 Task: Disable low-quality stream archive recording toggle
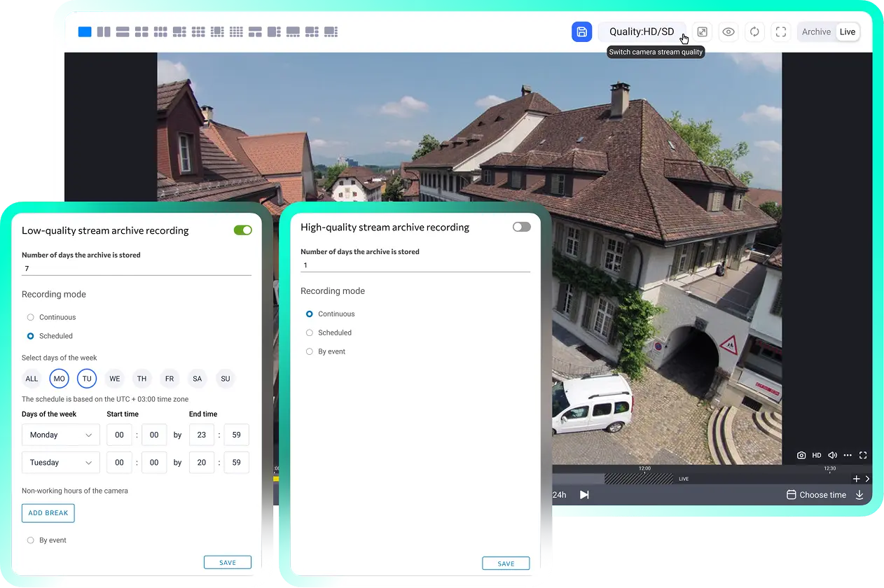pyautogui.click(x=242, y=230)
